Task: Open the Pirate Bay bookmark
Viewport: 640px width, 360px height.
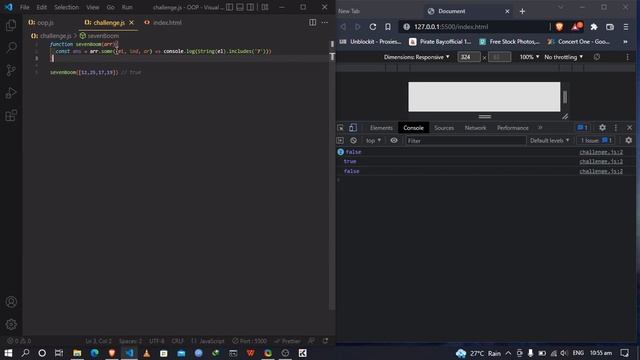Action: 440,42
